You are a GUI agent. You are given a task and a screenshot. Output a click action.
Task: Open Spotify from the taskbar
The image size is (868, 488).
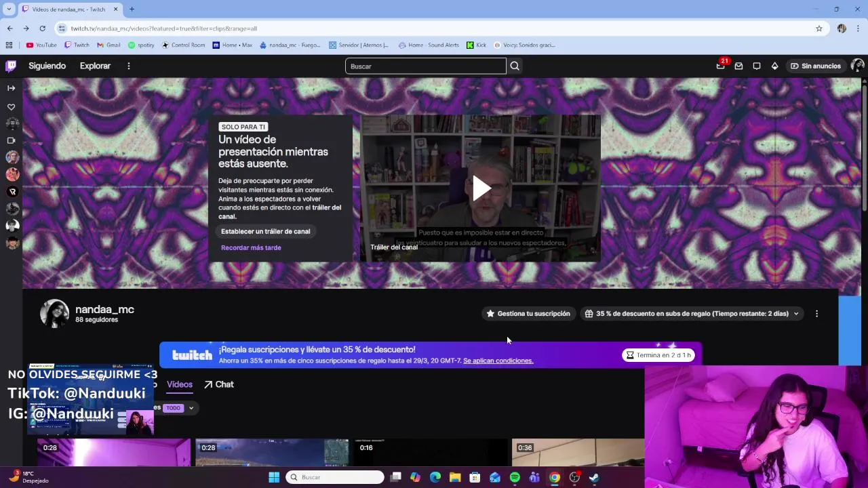coord(515,477)
